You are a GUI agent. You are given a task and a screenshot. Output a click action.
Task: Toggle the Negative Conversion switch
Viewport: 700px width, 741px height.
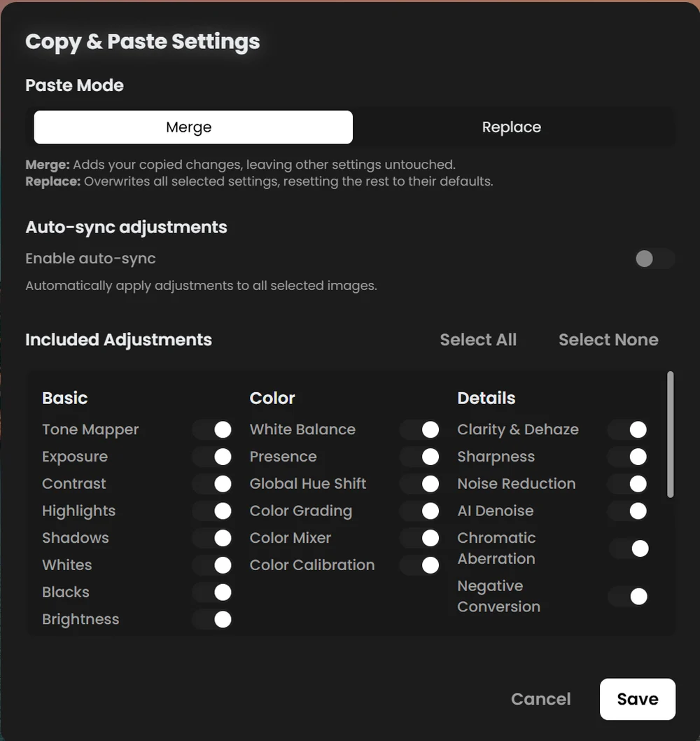(x=628, y=597)
